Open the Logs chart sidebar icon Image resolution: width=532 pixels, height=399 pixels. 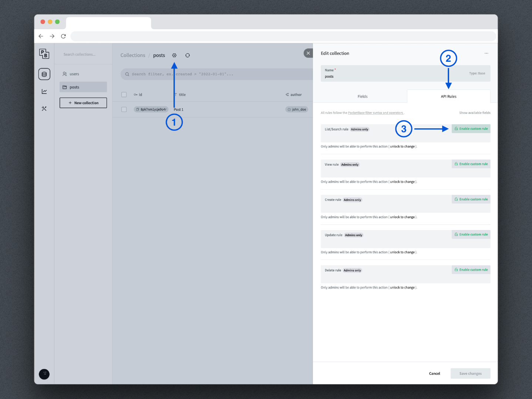pos(44,91)
